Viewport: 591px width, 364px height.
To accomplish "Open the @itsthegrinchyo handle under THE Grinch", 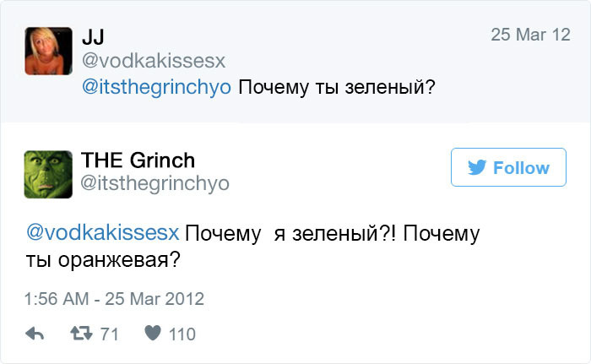I will pyautogui.click(x=155, y=182).
